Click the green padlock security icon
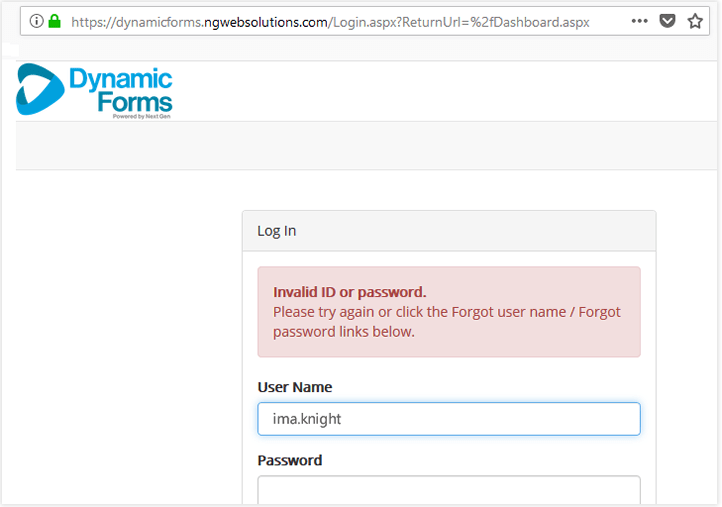722x507 pixels. pyautogui.click(x=54, y=21)
